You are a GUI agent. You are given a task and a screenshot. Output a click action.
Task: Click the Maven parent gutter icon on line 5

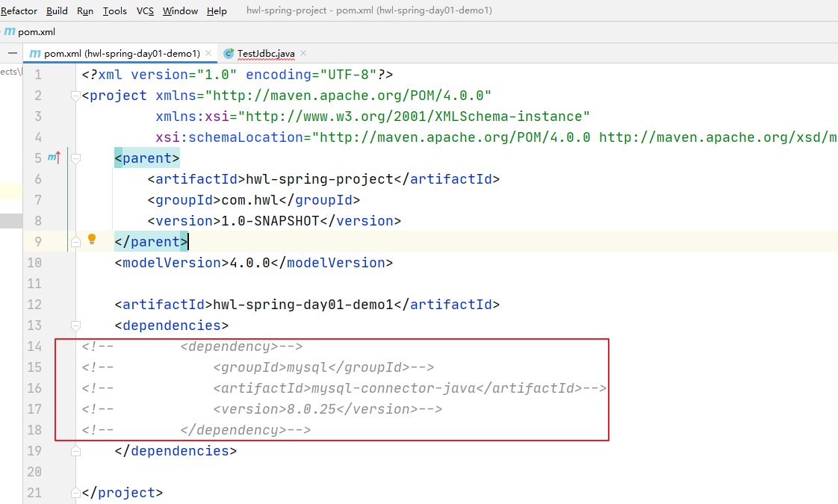54,157
